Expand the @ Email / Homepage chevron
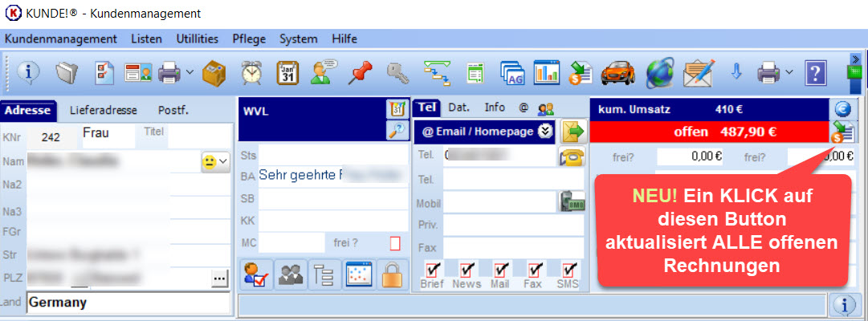Image resolution: width=868 pixels, height=321 pixels. tap(545, 131)
